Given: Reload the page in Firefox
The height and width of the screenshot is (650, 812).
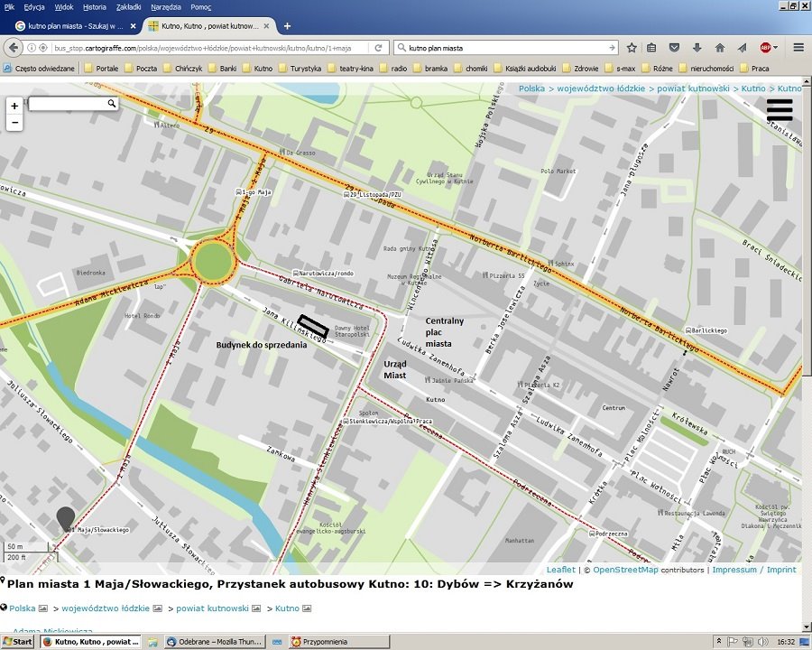Looking at the screenshot, I should click(379, 48).
